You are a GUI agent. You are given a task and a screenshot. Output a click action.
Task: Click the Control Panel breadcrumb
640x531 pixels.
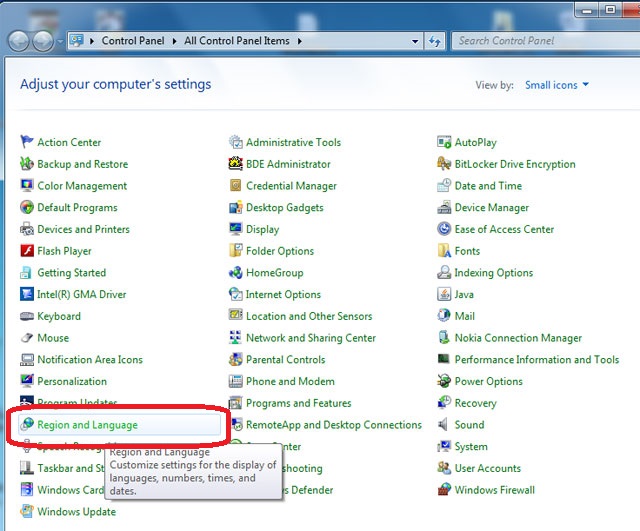point(133,41)
